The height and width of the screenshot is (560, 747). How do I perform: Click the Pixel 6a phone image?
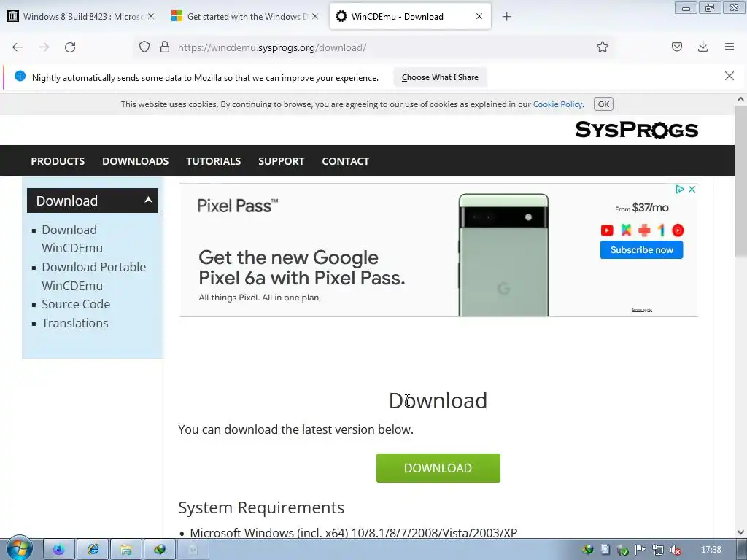click(503, 254)
